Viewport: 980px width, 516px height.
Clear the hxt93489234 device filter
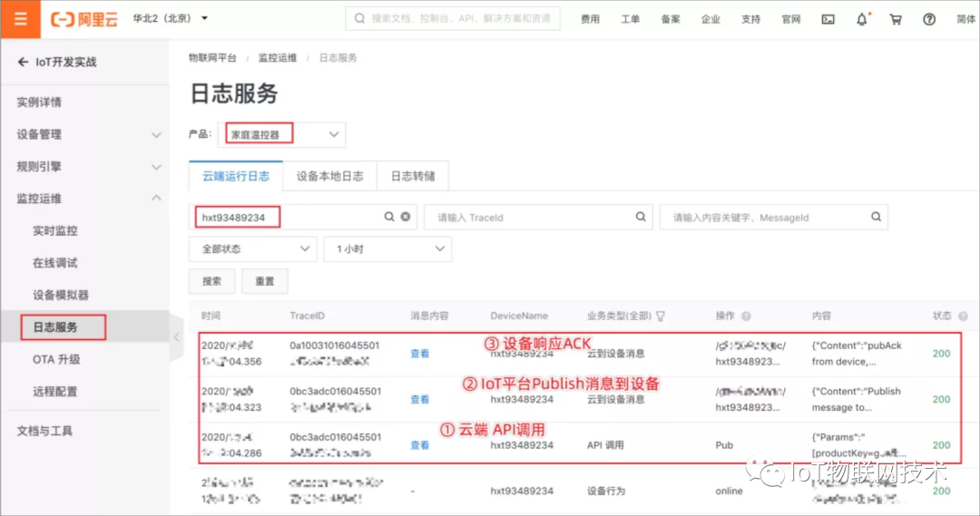coord(406,217)
